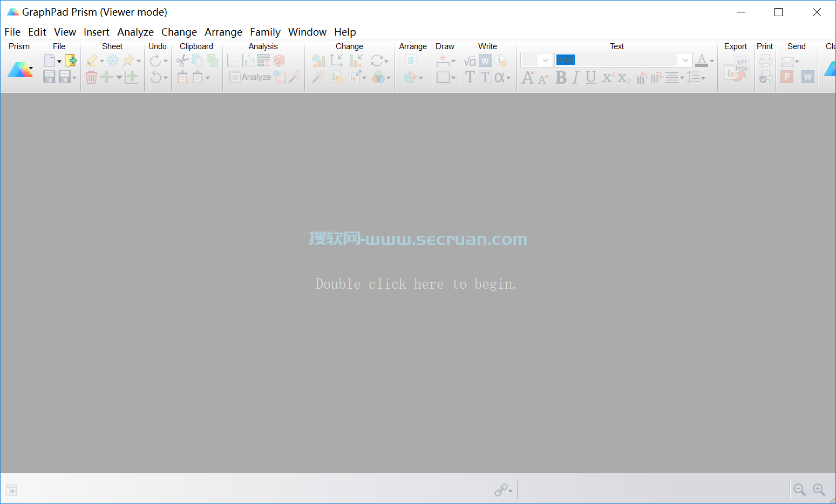The image size is (836, 504).
Task: Add a new sheet with the green plus icon
Action: [x=107, y=77]
